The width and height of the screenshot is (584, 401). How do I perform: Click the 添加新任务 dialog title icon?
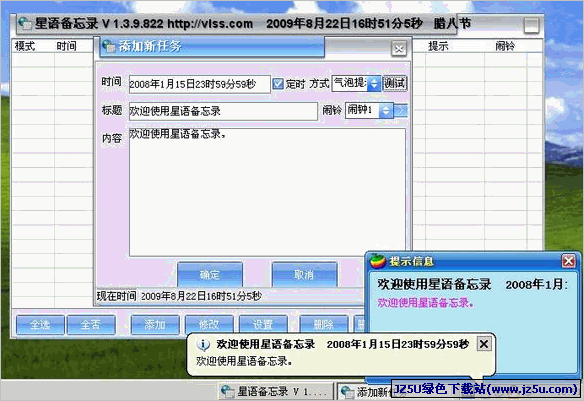tap(109, 46)
